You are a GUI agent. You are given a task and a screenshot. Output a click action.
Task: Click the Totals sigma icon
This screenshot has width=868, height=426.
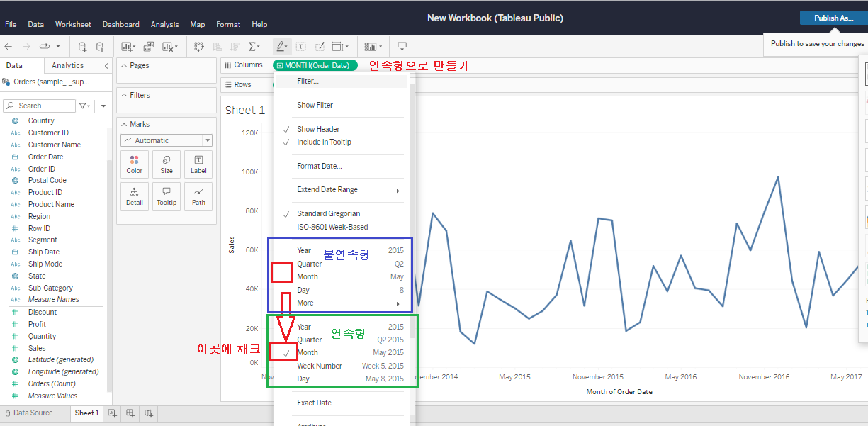click(254, 47)
